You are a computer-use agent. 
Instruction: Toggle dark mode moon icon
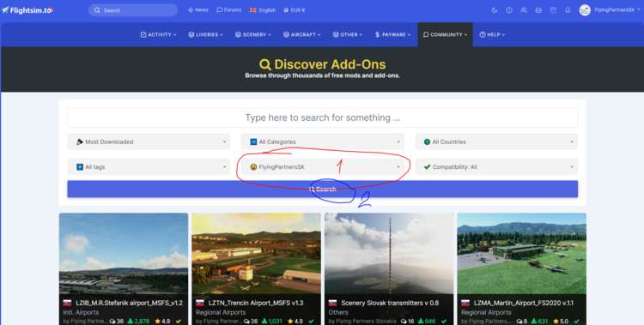tap(495, 10)
